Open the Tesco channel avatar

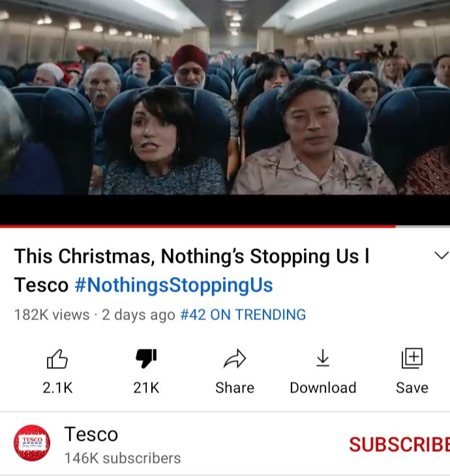tap(32, 443)
